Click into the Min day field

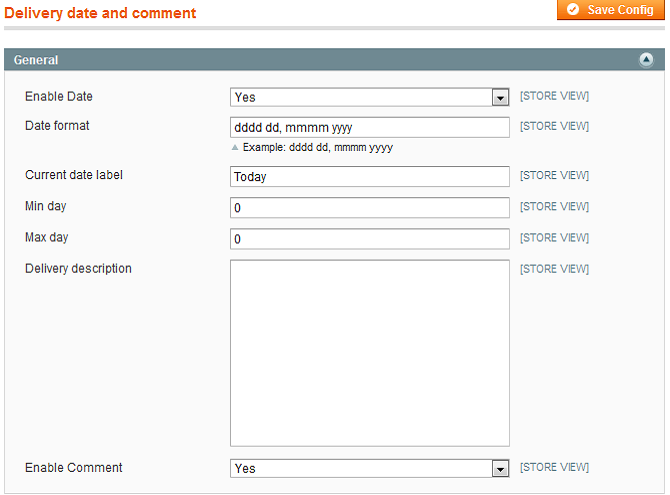[370, 208]
